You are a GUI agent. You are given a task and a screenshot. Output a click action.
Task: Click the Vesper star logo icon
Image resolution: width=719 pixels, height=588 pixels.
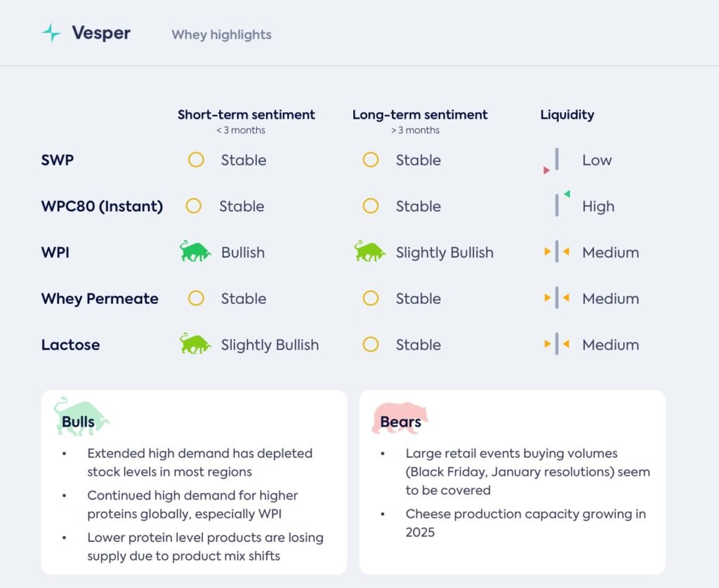[51, 33]
